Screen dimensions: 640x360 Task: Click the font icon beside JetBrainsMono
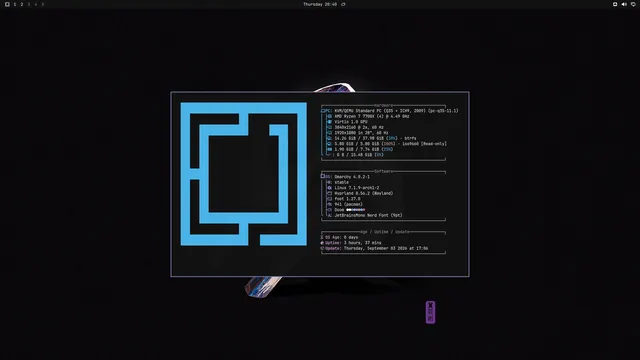pos(329,215)
